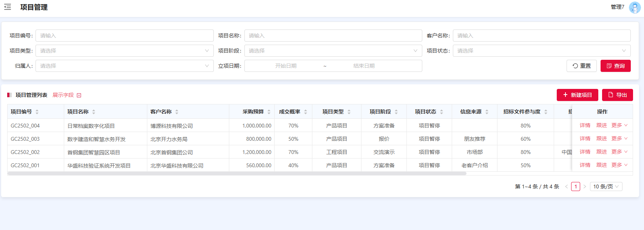Sort by 信息来源 column icon
This screenshot has width=644, height=230.
tap(487, 112)
